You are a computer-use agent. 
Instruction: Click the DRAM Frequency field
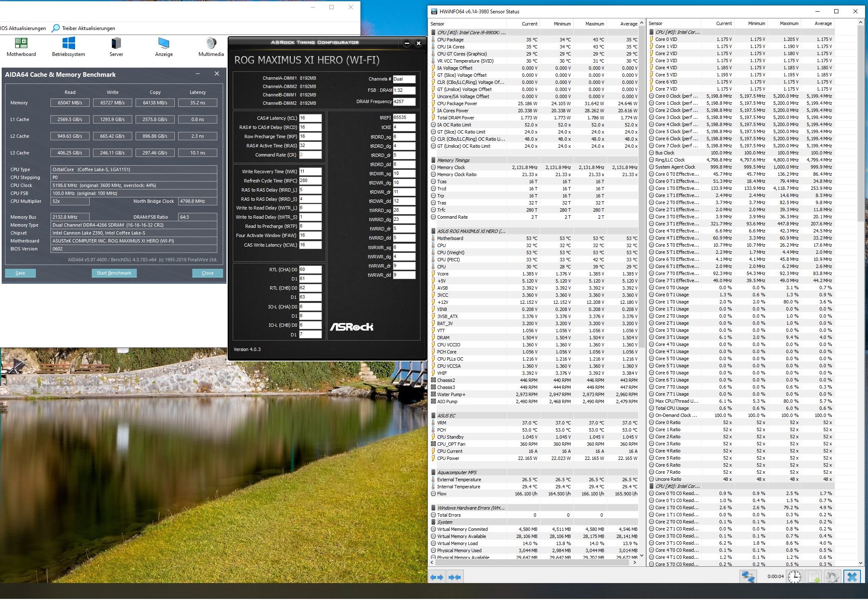tap(404, 101)
